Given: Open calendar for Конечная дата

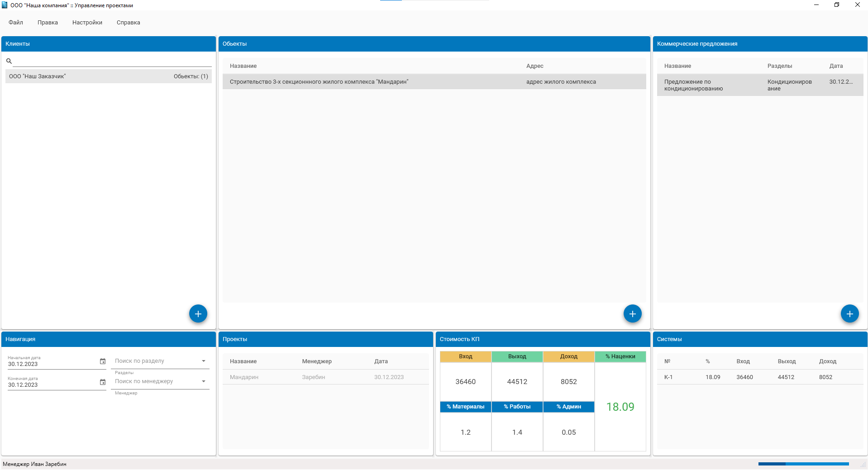Looking at the screenshot, I should coord(103,382).
